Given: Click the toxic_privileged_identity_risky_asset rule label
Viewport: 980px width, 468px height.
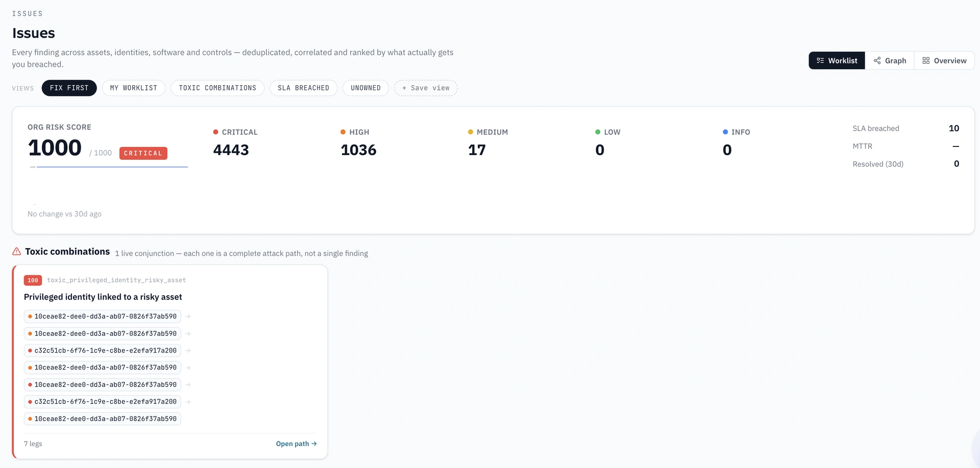Looking at the screenshot, I should (x=116, y=280).
